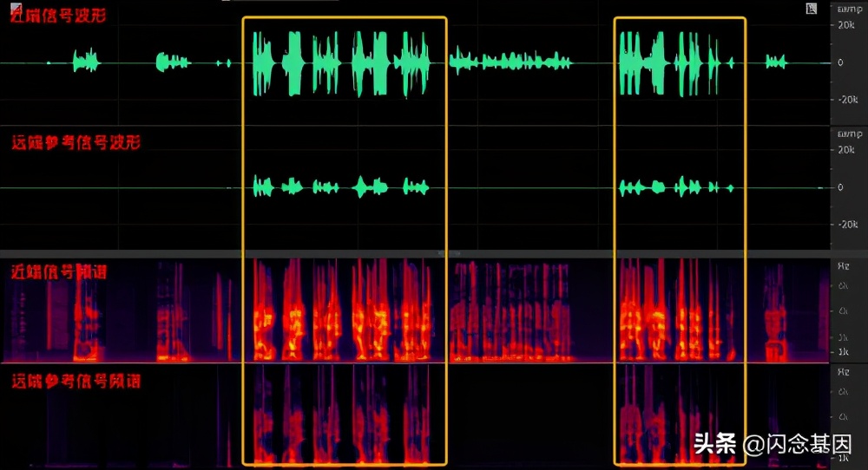Click the 20k mark on the top waveform ruler
Viewport: 868px width, 470px height.
tap(845, 25)
